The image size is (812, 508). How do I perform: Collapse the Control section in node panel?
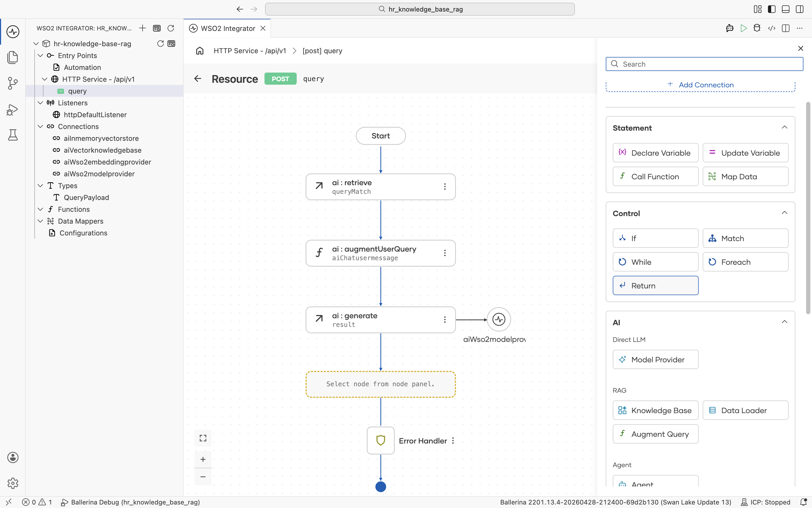(x=785, y=213)
